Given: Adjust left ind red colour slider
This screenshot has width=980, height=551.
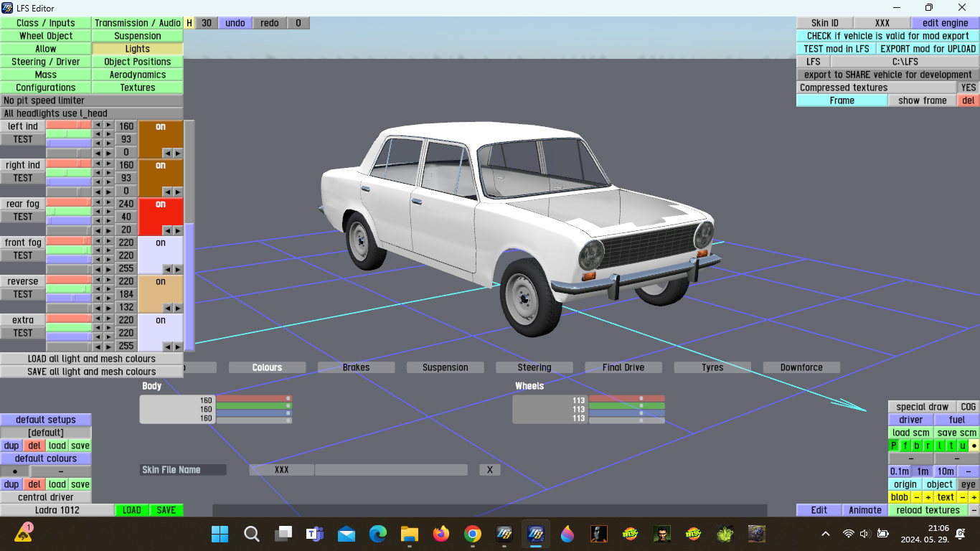Looking at the screenshot, I should point(69,125).
